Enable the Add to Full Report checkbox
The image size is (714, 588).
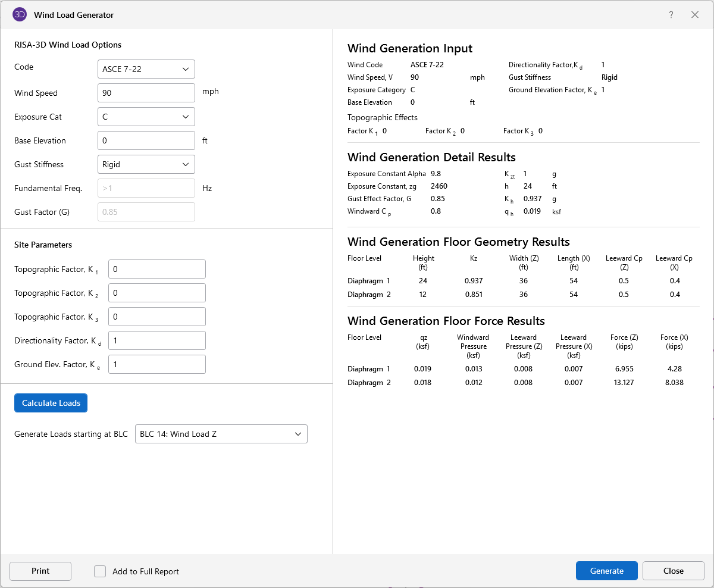point(100,571)
